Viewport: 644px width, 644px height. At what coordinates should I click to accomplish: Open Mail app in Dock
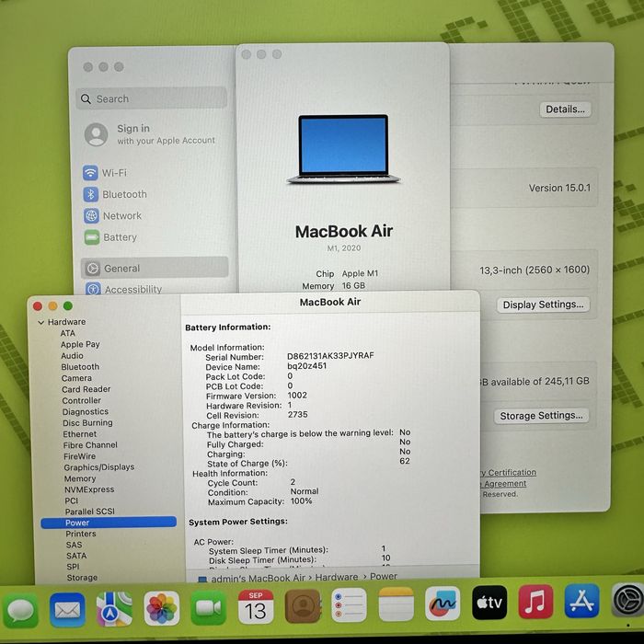tap(67, 610)
